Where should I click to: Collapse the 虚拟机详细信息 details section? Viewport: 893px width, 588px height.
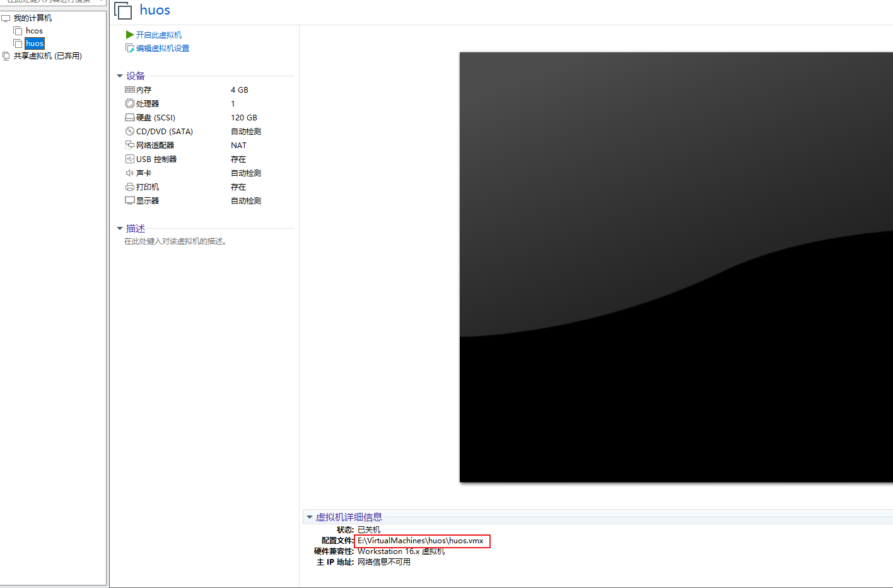[x=310, y=517]
